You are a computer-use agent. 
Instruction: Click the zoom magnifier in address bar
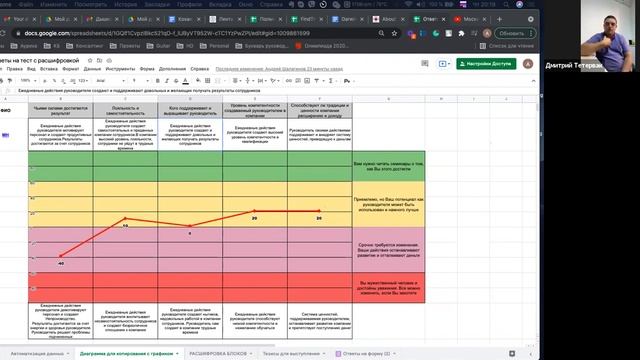[381, 33]
